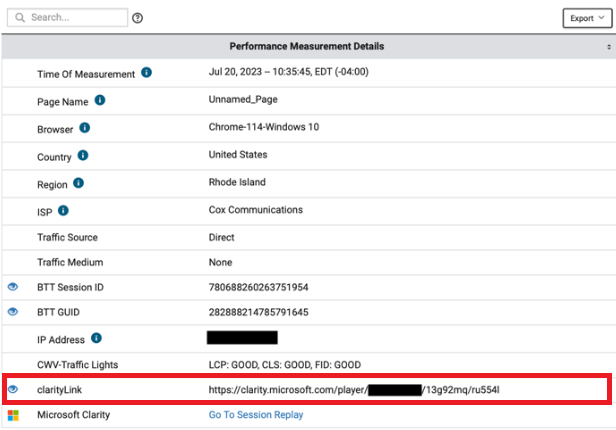616x430 pixels.
Task: Click the clarityLink label
Action: click(x=59, y=390)
